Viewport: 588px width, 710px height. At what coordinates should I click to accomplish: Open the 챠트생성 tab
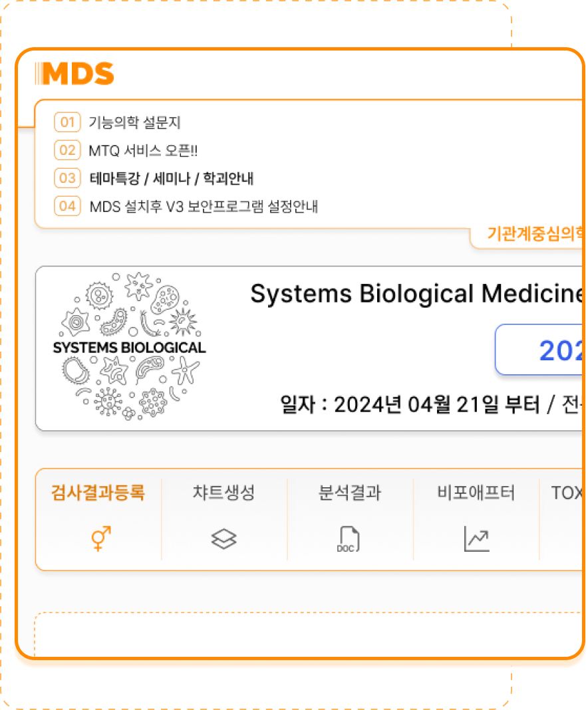pyautogui.click(x=224, y=493)
